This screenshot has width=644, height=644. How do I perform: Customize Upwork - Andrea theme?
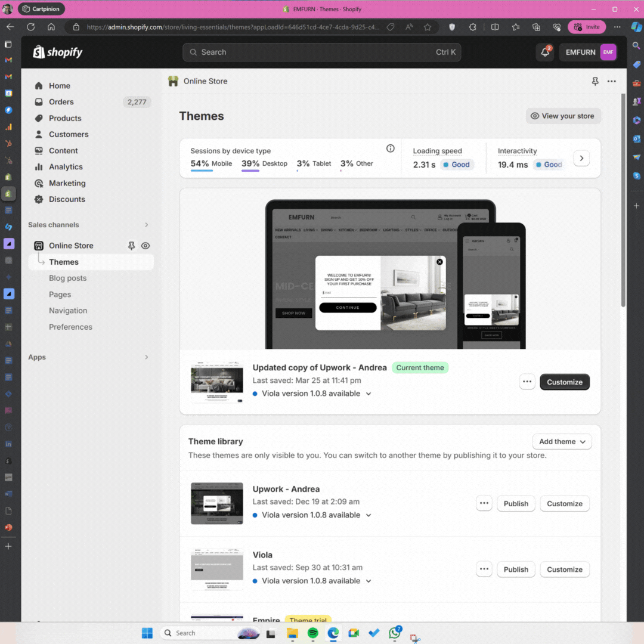click(564, 503)
